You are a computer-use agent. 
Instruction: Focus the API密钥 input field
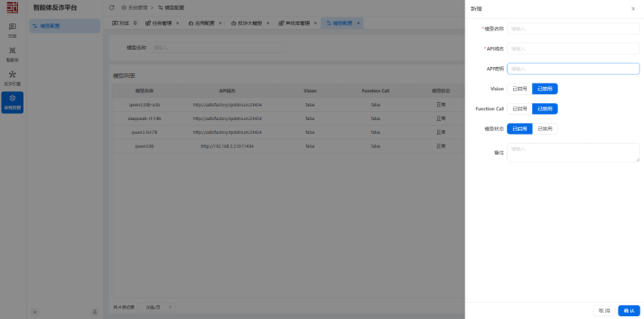pyautogui.click(x=573, y=69)
